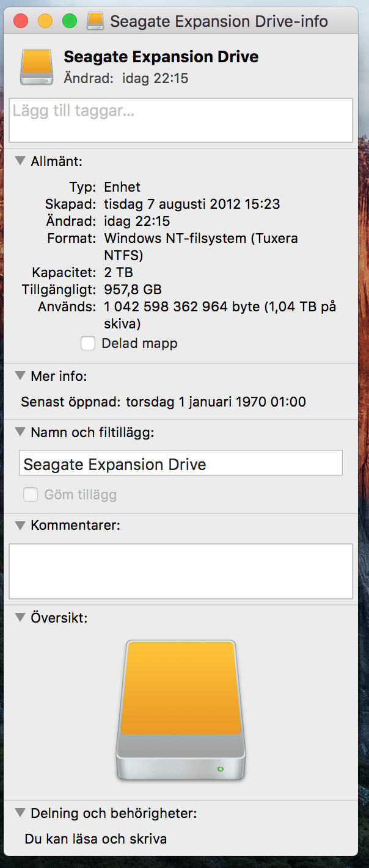This screenshot has width=369, height=868.
Task: Zoom the window with the green button
Action: click(x=70, y=21)
